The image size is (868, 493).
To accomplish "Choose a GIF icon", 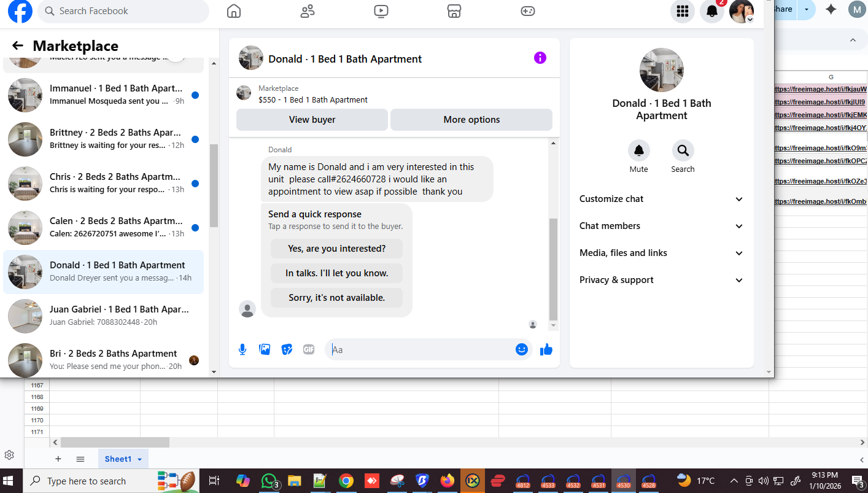I will tap(309, 349).
